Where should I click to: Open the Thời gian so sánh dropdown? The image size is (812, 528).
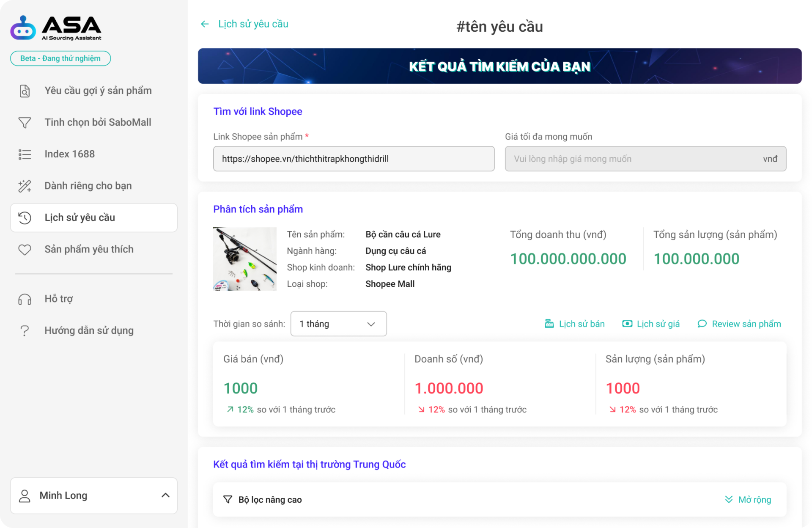click(x=338, y=324)
